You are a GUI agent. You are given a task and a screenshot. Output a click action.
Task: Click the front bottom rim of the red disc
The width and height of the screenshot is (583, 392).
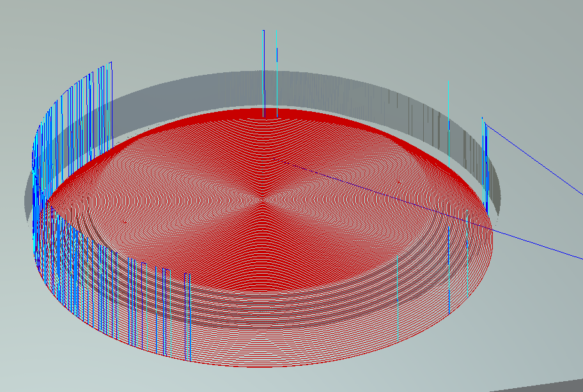coord(268,363)
